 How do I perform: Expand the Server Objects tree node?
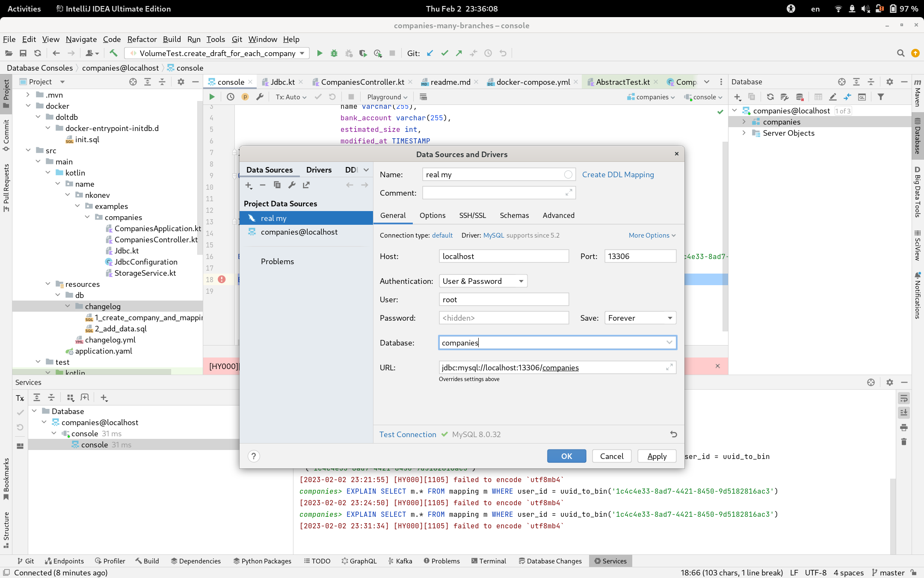tap(744, 133)
